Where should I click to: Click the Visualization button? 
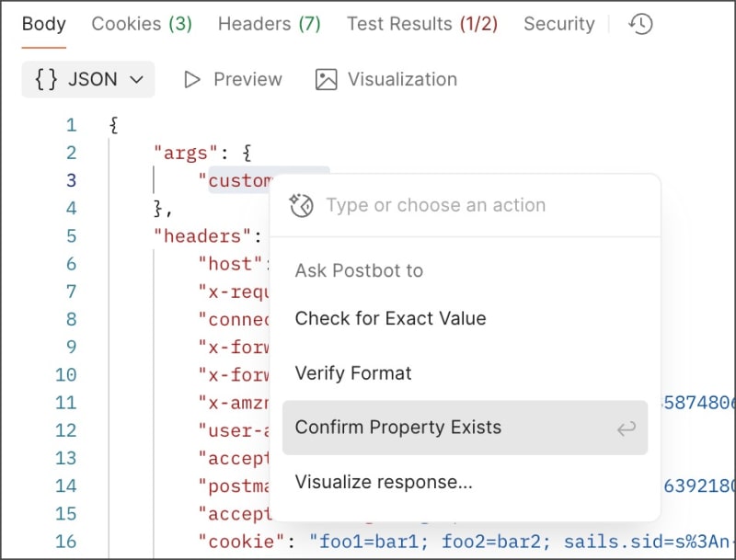coord(386,80)
